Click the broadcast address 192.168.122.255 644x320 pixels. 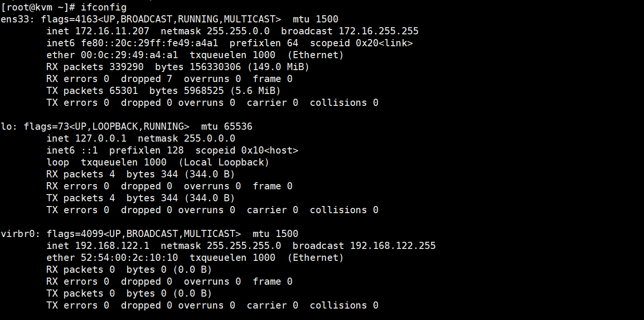click(x=393, y=246)
